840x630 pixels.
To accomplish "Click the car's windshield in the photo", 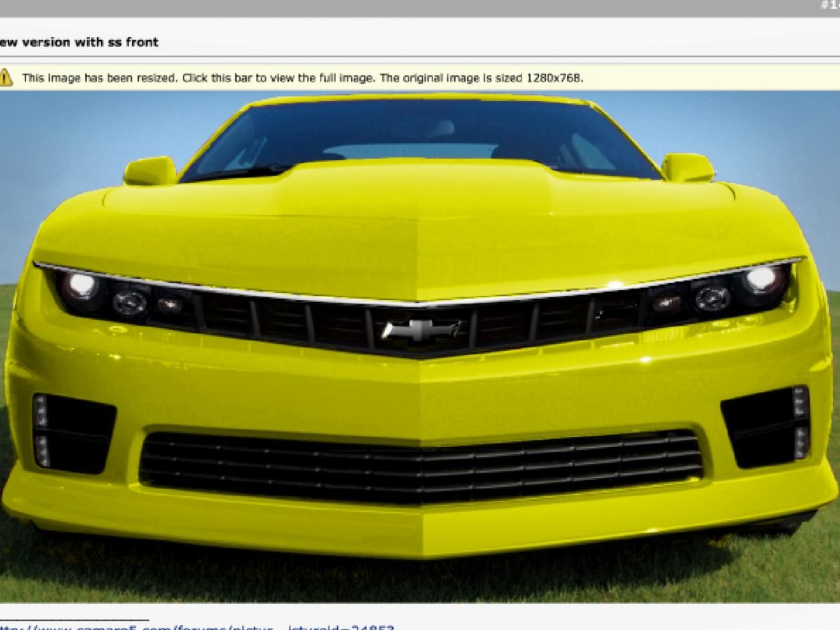I will click(x=420, y=136).
